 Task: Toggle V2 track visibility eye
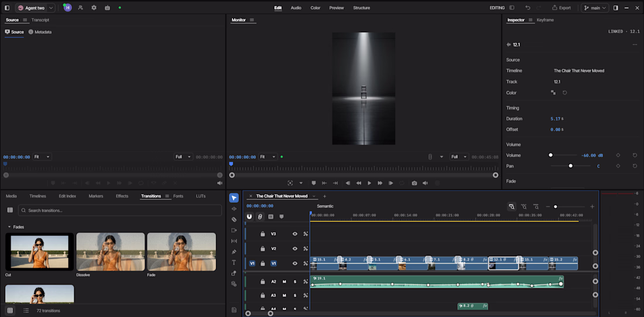(x=294, y=249)
